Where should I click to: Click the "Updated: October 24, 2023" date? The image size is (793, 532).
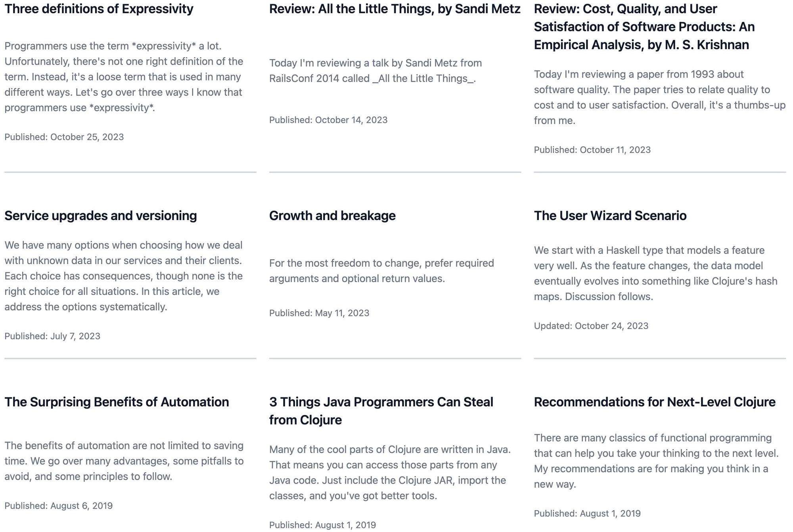[x=591, y=326]
